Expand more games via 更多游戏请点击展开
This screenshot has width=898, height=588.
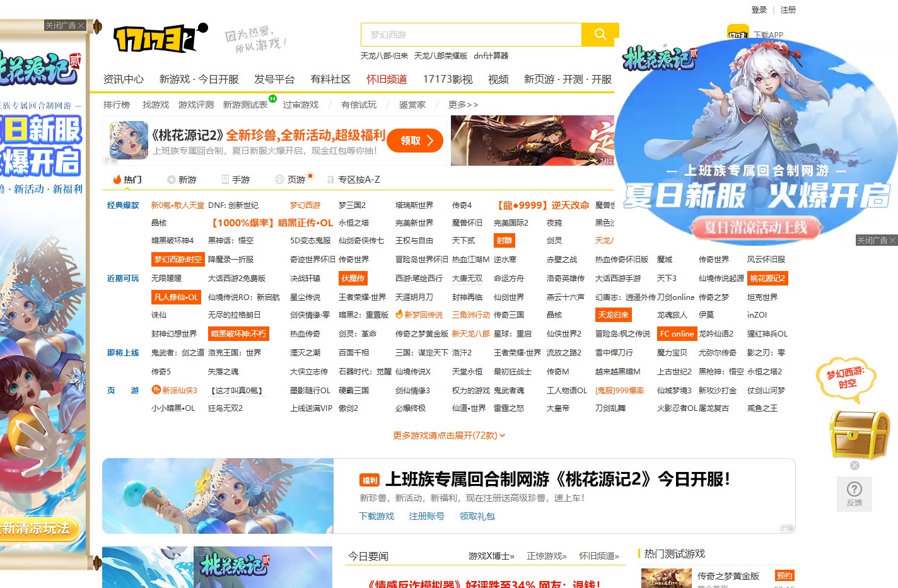[449, 435]
